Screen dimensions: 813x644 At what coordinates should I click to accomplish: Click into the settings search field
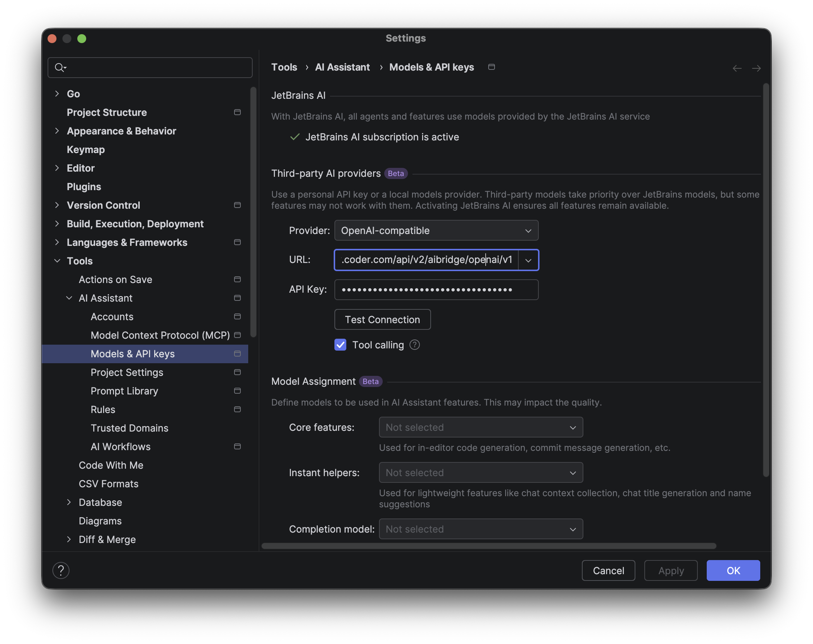pos(150,68)
